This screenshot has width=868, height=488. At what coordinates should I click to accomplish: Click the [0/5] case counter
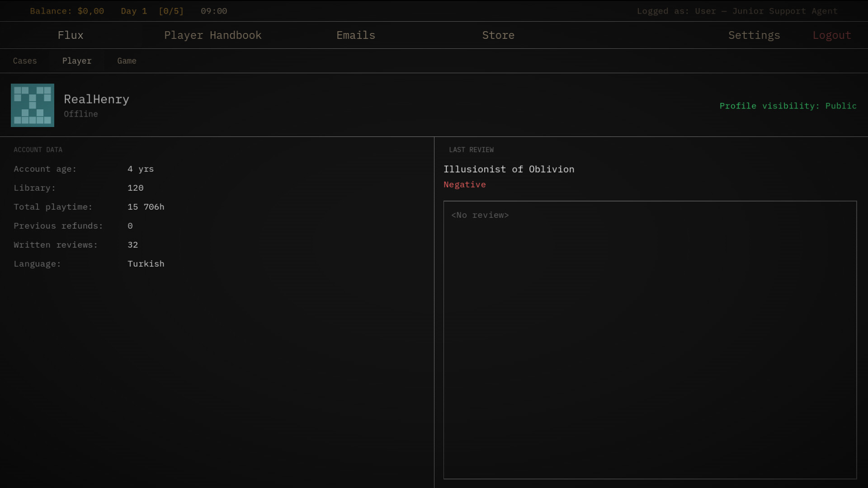(171, 11)
